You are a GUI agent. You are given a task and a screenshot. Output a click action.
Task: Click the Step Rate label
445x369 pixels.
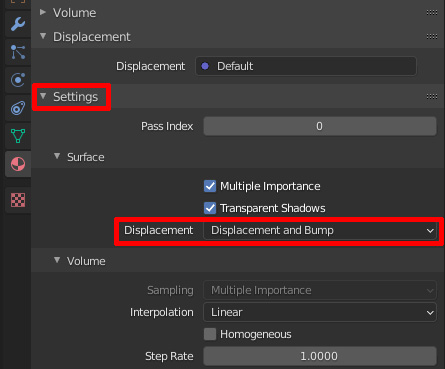[x=169, y=356]
